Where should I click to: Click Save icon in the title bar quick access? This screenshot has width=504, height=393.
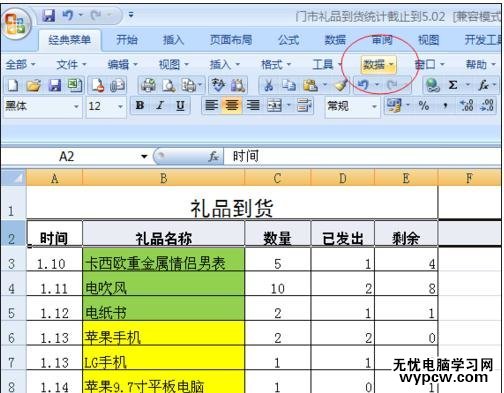[49, 15]
